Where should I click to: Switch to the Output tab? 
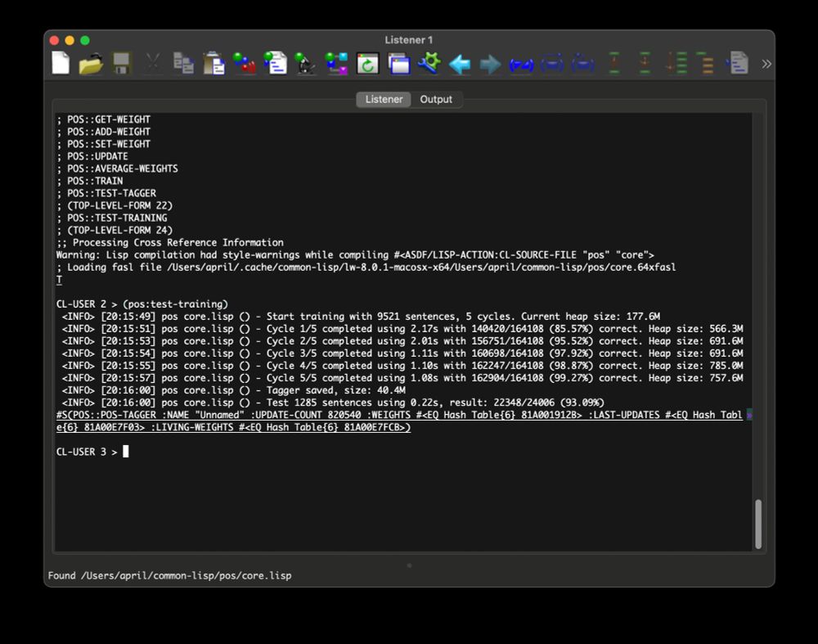click(x=436, y=99)
